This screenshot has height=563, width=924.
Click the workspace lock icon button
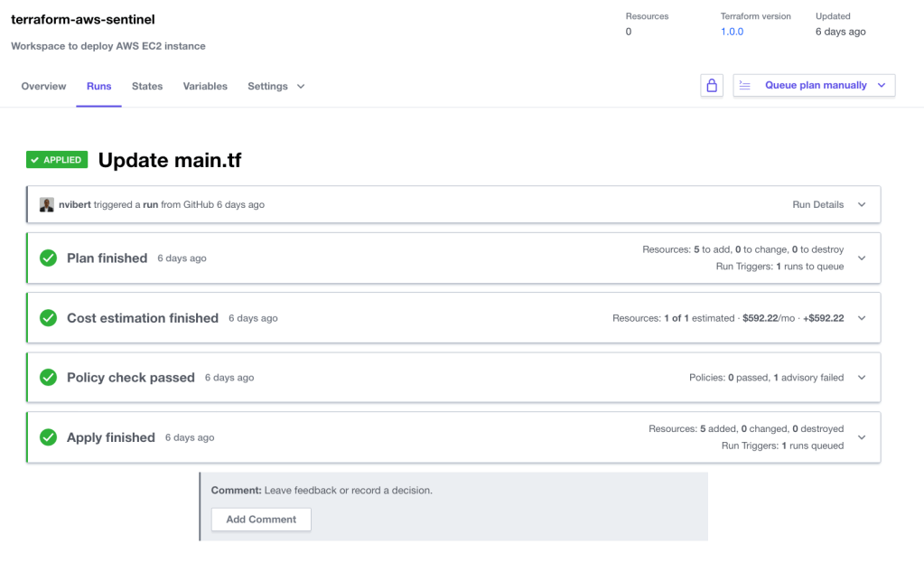point(712,86)
